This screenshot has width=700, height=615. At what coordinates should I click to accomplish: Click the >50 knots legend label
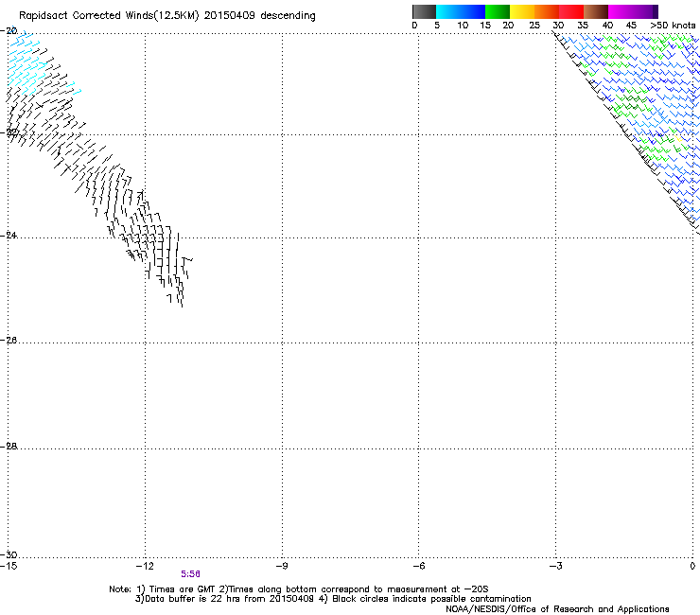[673, 26]
